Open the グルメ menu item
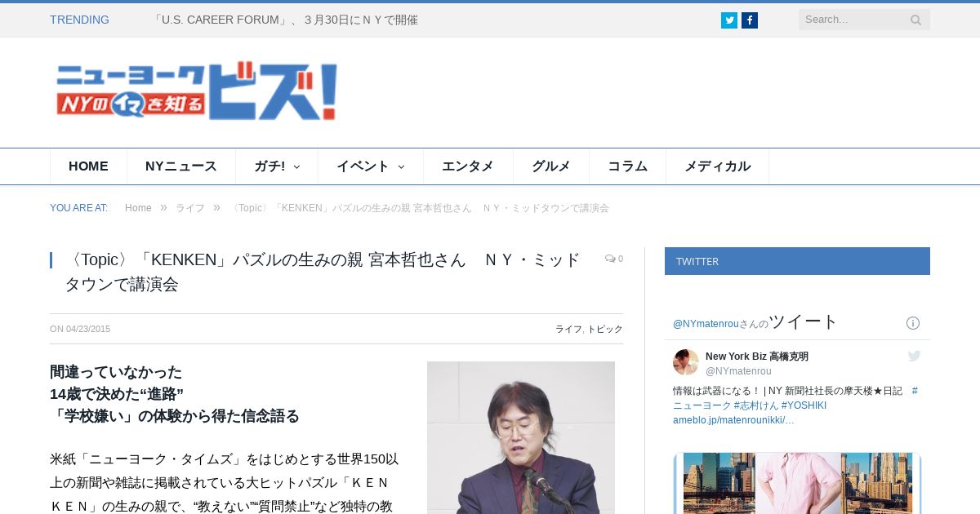This screenshot has width=980, height=514. tap(551, 166)
